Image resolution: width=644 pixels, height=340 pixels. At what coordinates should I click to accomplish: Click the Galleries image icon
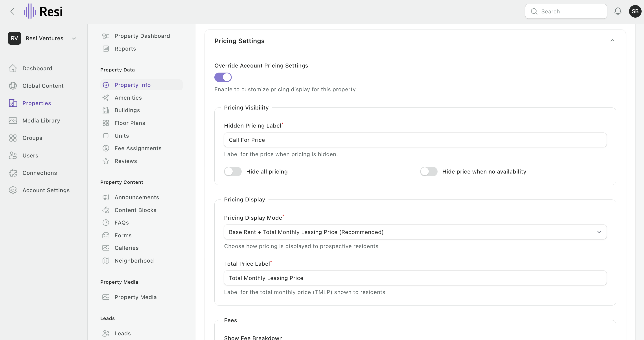tap(106, 248)
